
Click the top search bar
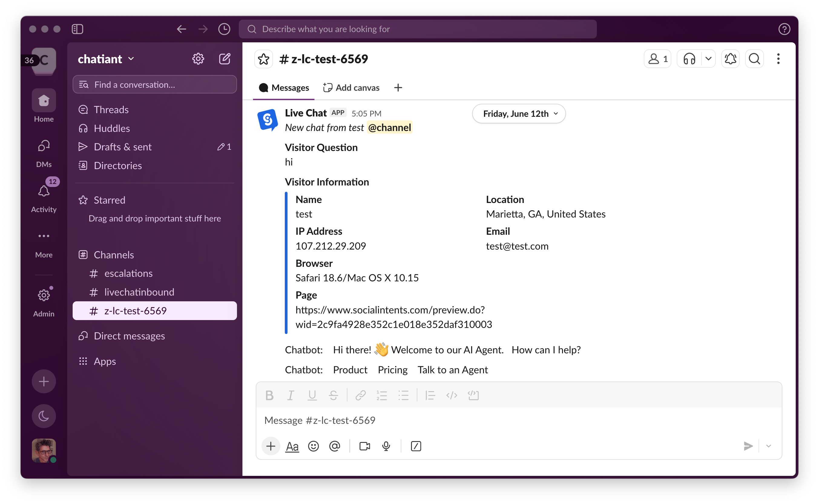(x=417, y=29)
